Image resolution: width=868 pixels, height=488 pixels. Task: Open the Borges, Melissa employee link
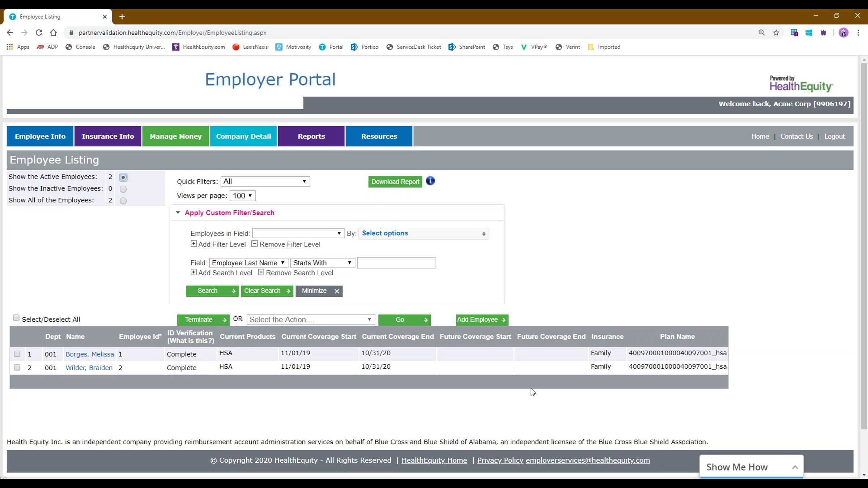point(90,354)
